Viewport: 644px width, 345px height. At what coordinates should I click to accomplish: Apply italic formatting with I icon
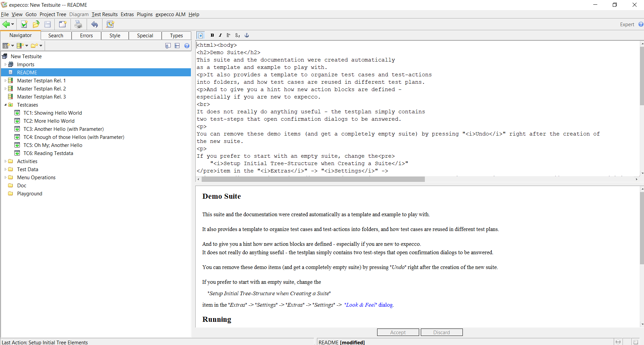(x=220, y=35)
